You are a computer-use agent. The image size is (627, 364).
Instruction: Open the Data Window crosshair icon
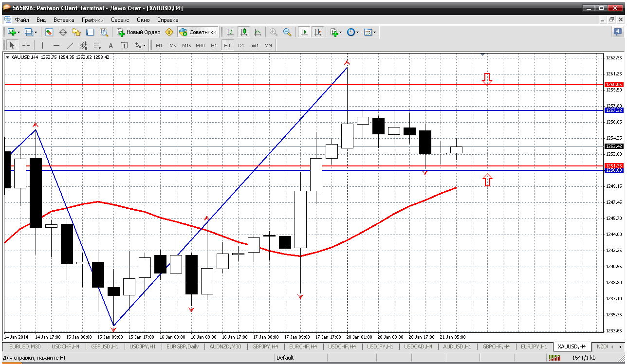pyautogui.click(x=63, y=32)
